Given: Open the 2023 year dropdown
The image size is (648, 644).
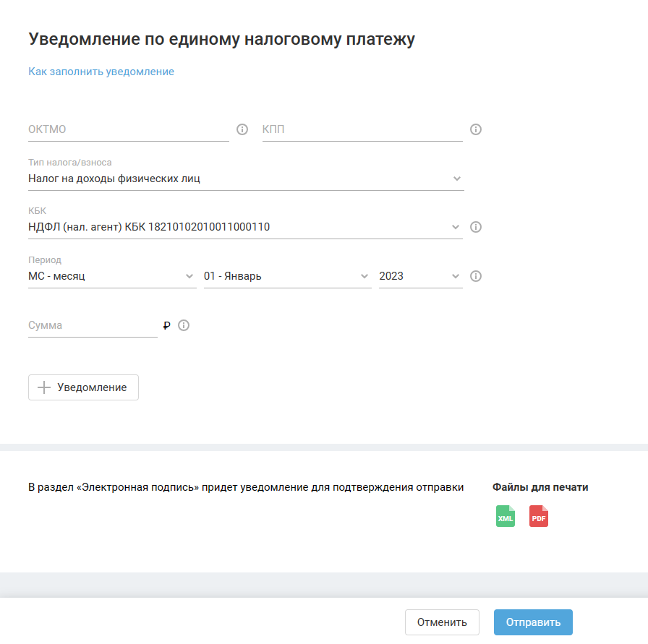Looking at the screenshot, I should (x=419, y=276).
